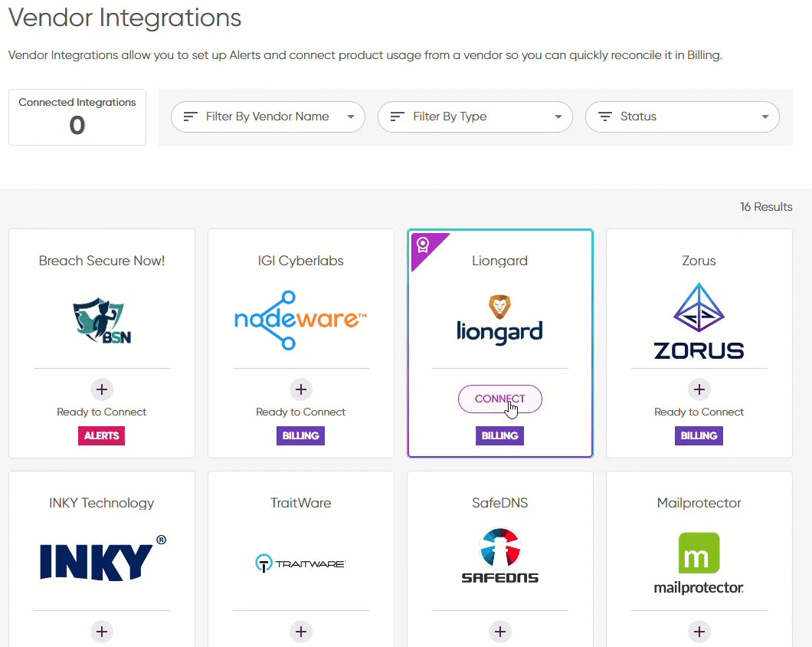Click the TraitWare logo
812x647 pixels.
[300, 563]
